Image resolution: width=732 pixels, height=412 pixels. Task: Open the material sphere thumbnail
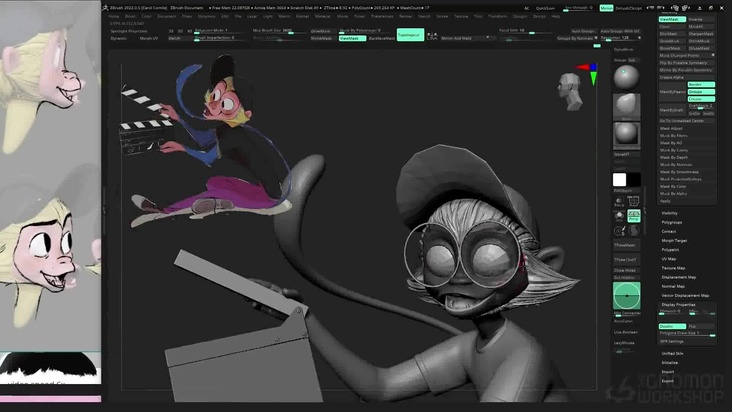click(626, 136)
